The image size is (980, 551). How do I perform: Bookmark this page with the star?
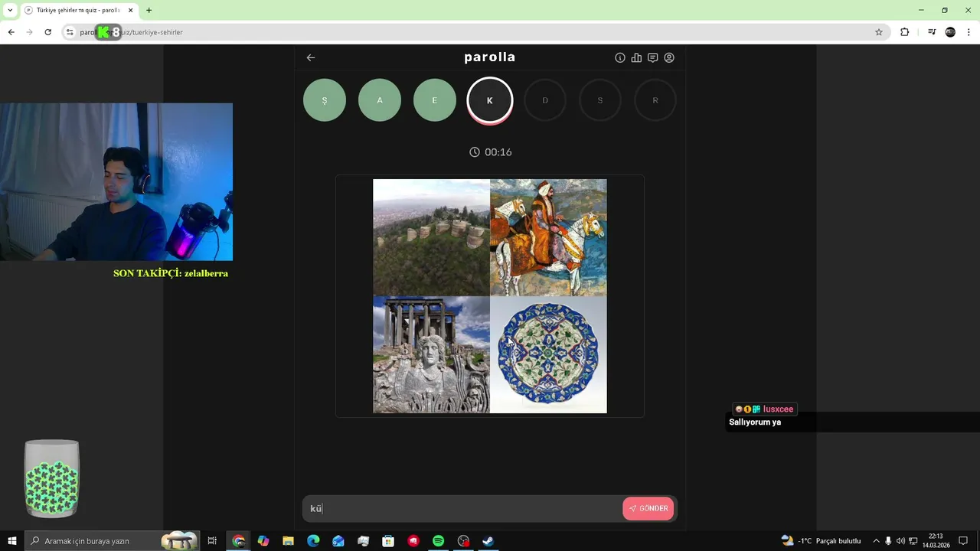(x=879, y=32)
